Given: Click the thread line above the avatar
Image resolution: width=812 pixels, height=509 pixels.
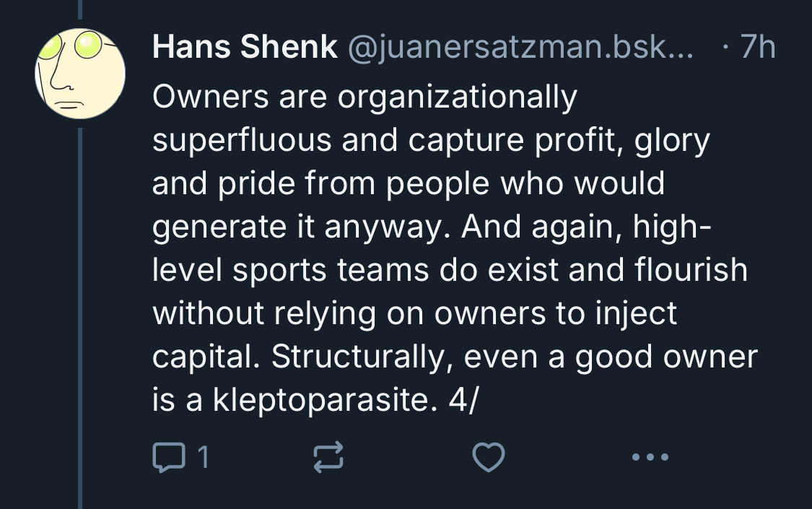Looking at the screenshot, I should 80,13.
